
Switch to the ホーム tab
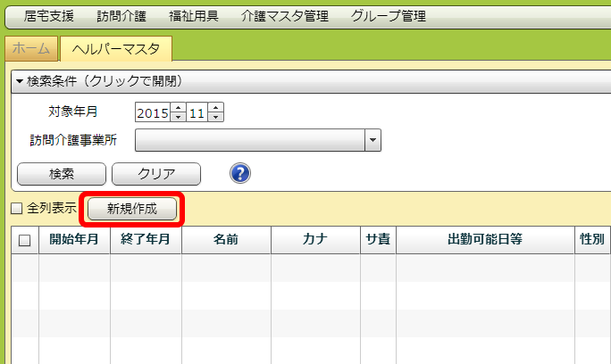[31, 50]
